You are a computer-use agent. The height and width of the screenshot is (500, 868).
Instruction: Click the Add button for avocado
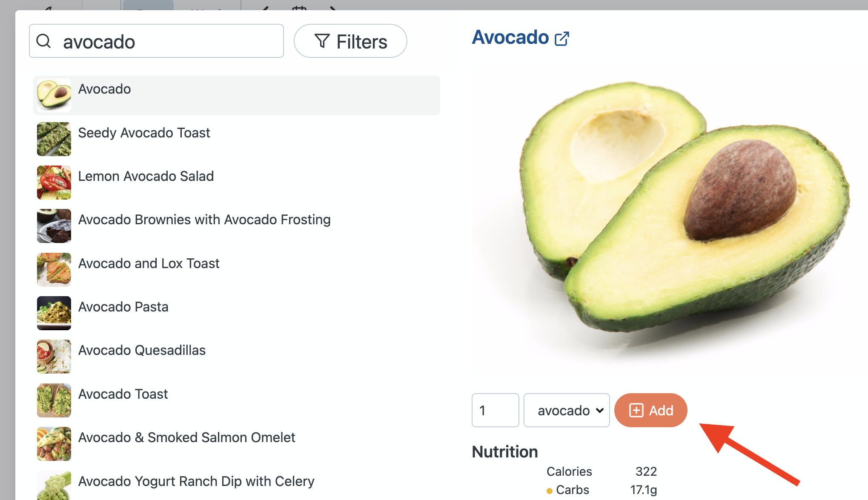(x=650, y=410)
